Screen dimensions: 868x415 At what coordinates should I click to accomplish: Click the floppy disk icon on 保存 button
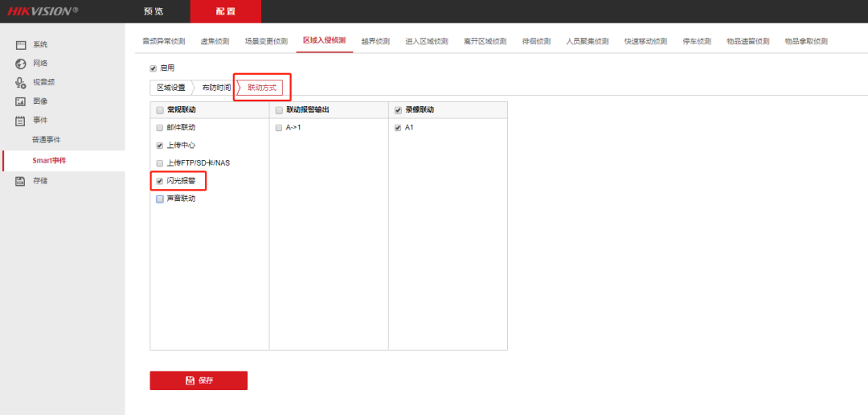190,380
